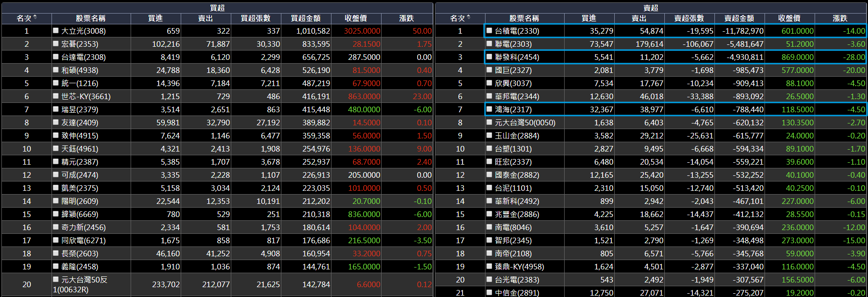
Task: Tick the checkbox for 兆豐金(2886)
Action: coord(489,214)
